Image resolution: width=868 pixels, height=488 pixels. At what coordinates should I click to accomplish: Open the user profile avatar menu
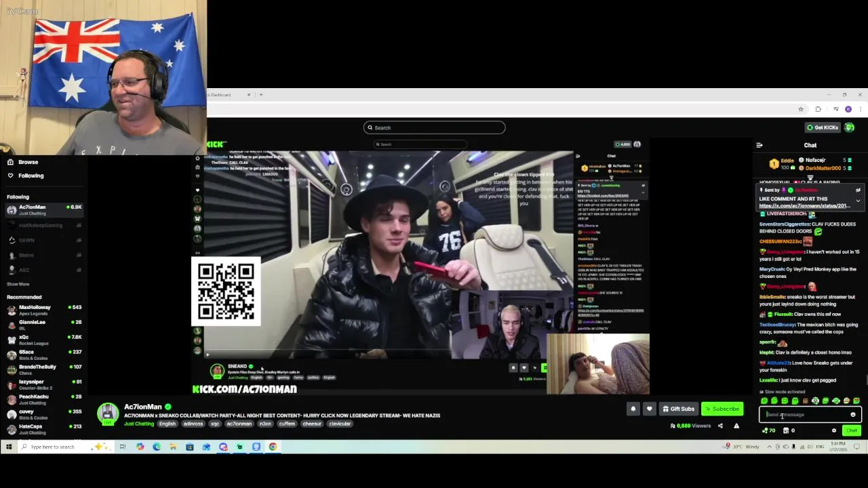click(x=850, y=127)
